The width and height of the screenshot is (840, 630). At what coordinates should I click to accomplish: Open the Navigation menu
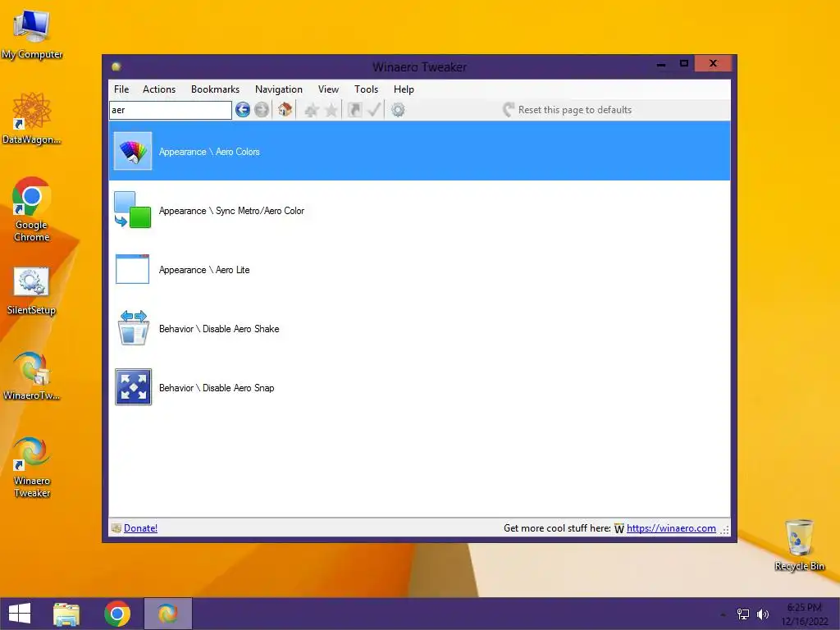coord(279,89)
